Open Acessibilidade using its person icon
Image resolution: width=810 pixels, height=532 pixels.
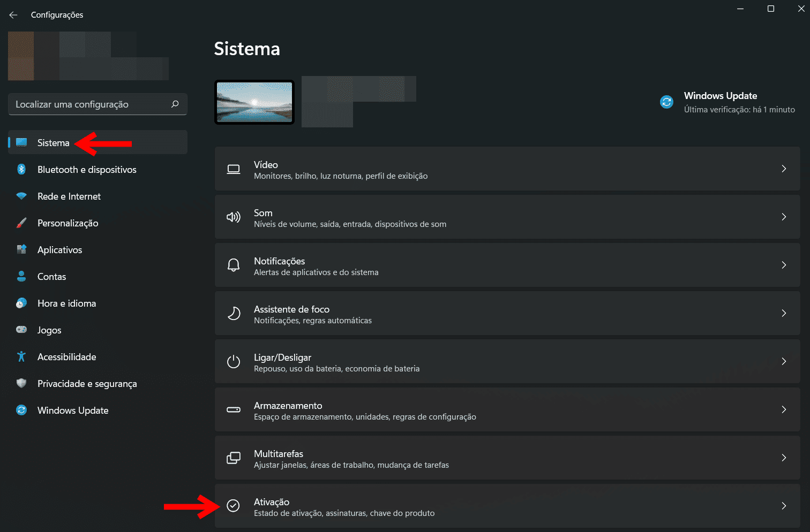21,356
